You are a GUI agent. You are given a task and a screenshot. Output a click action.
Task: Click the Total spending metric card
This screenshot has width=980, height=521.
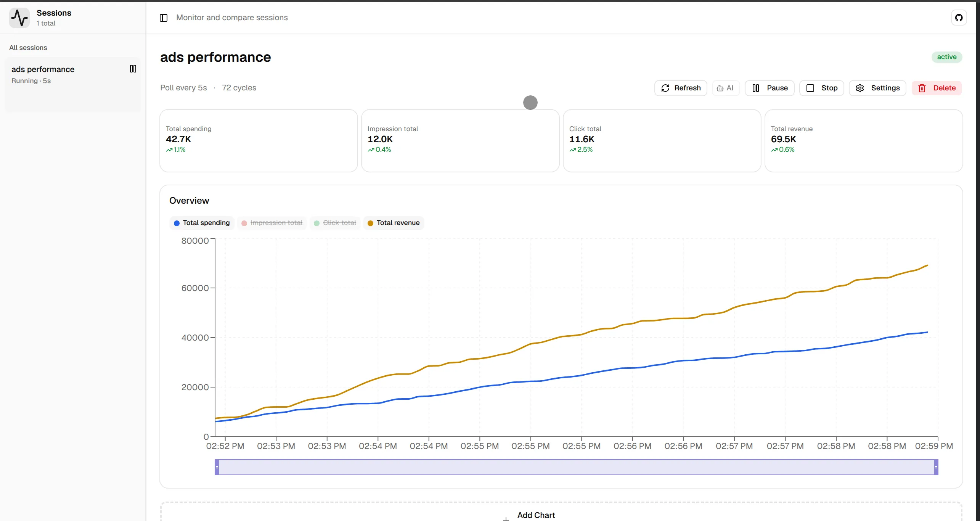(x=259, y=141)
